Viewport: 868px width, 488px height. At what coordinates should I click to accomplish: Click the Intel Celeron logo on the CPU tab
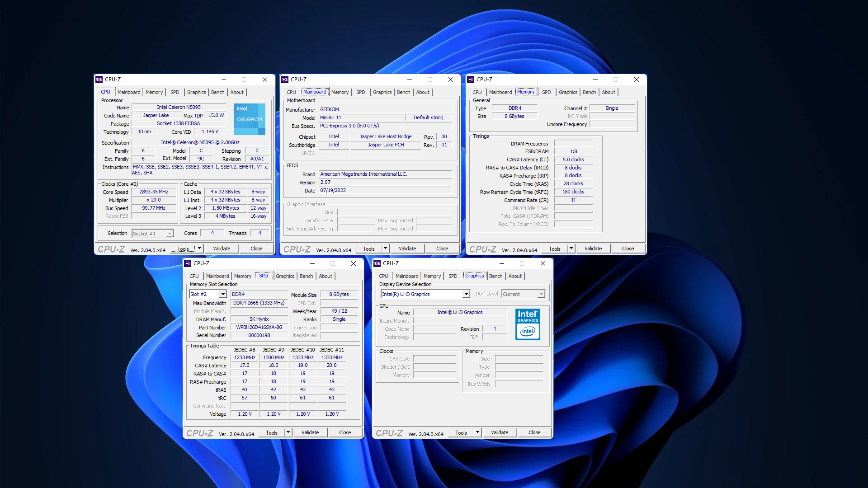click(249, 119)
